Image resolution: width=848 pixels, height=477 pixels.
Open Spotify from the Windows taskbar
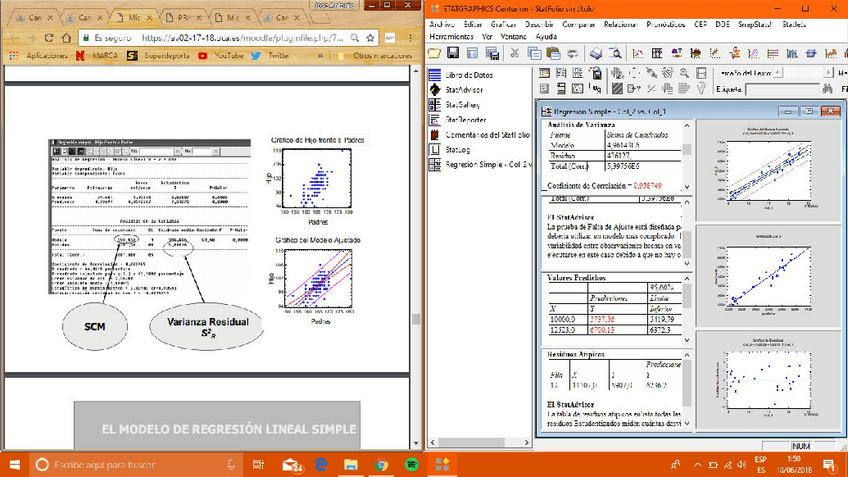[412, 465]
